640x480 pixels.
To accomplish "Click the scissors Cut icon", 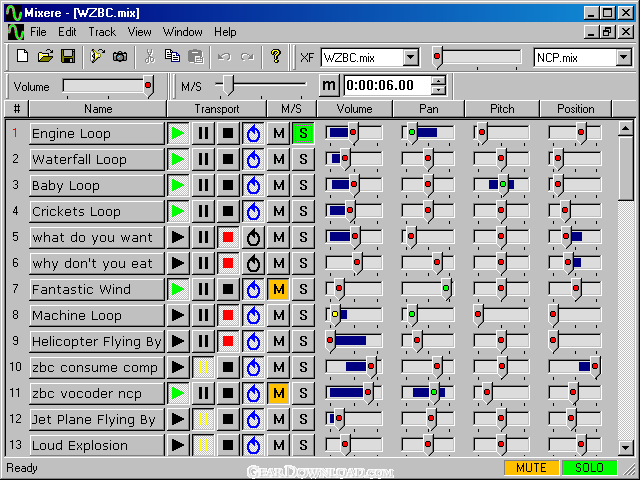I will point(150,56).
